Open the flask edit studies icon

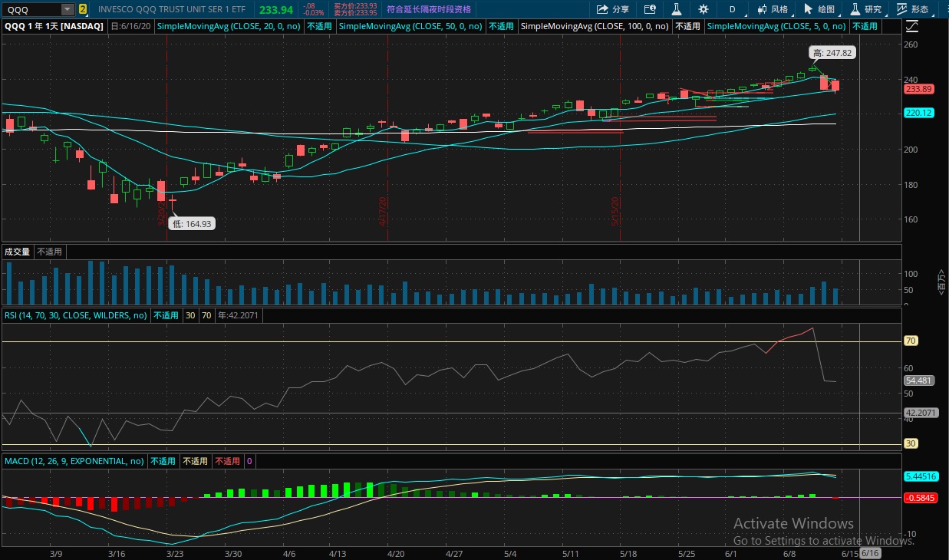[677, 9]
